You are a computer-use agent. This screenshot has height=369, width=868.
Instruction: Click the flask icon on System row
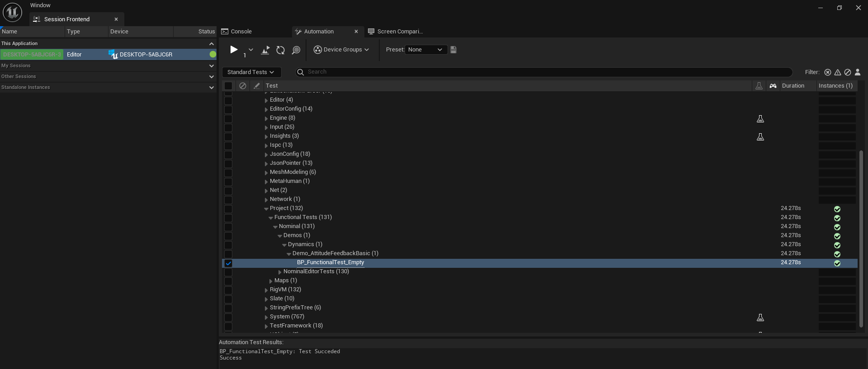click(x=760, y=318)
